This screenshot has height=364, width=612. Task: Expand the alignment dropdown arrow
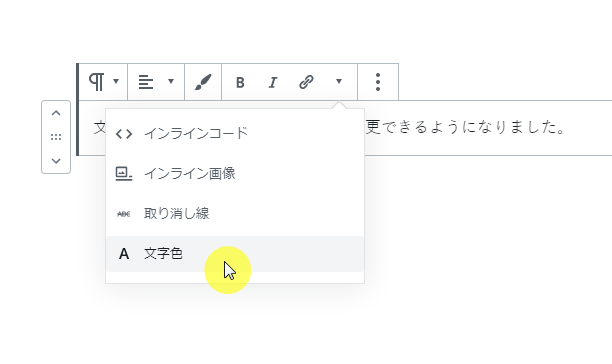point(171,81)
